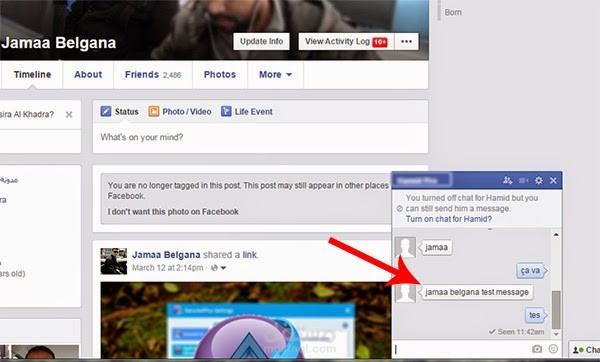Click "I don't want this photo on Facebook"
600x362 pixels.
pos(173,212)
